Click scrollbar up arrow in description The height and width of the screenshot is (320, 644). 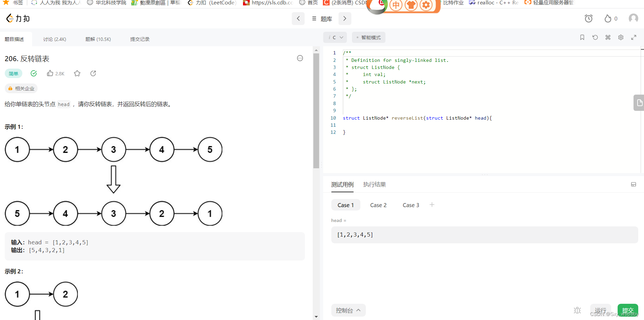316,50
